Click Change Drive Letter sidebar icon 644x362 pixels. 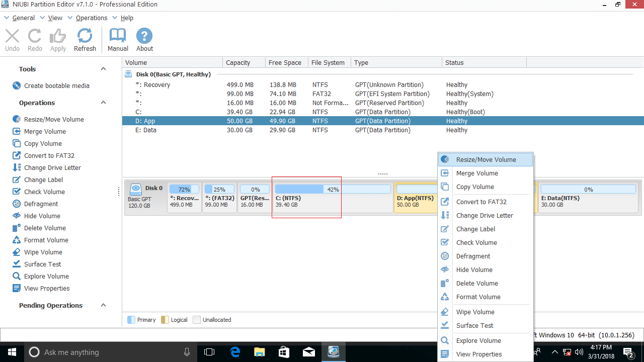17,167
